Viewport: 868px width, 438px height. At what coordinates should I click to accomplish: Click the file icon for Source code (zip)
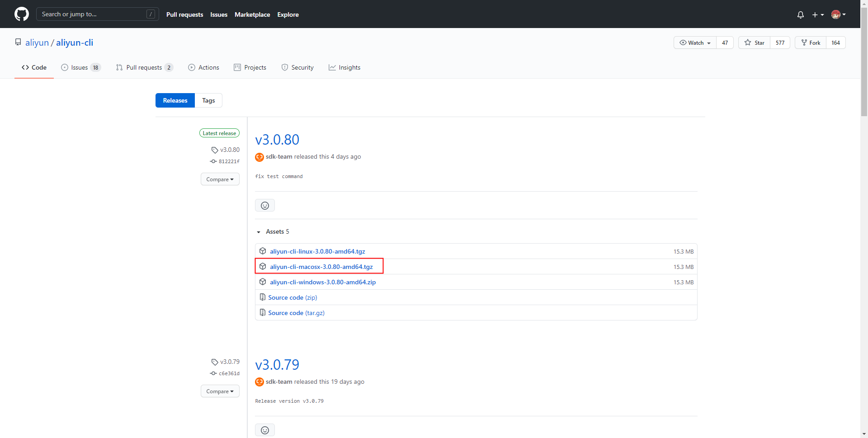pos(263,297)
